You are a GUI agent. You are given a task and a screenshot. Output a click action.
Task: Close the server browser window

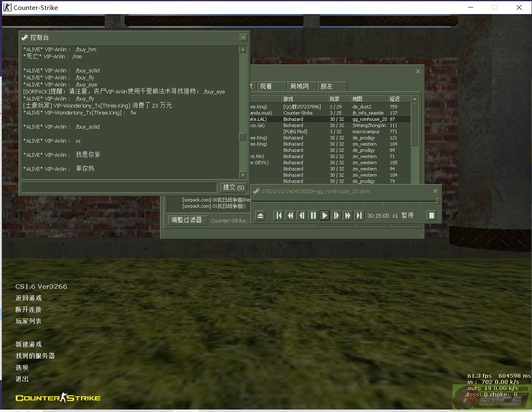pos(418,72)
